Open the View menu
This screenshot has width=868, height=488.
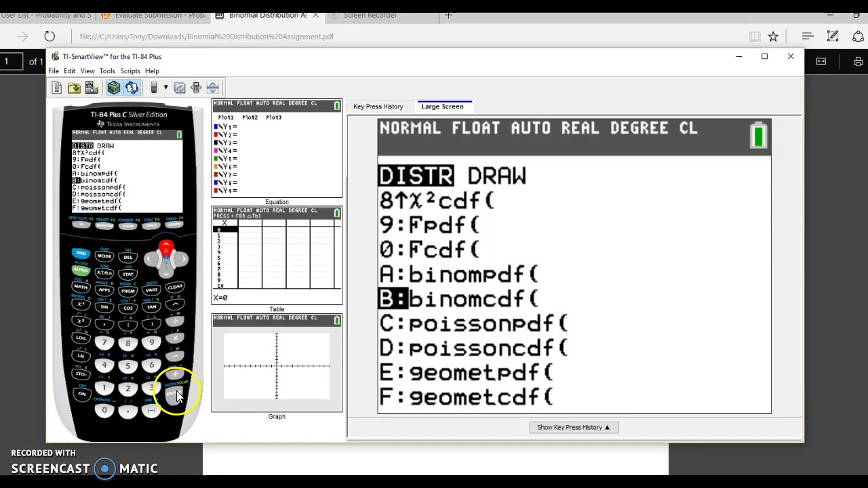pyautogui.click(x=87, y=71)
